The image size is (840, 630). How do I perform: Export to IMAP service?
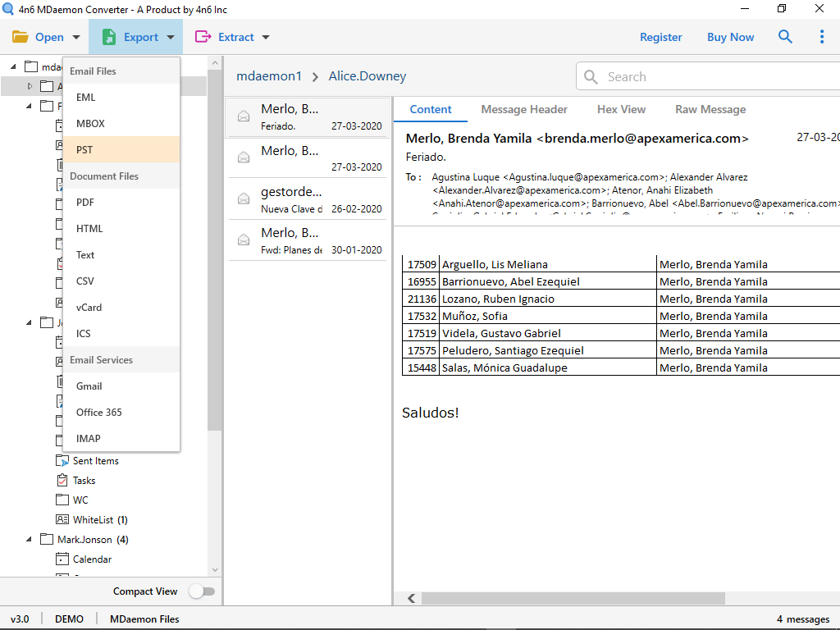click(x=121, y=438)
